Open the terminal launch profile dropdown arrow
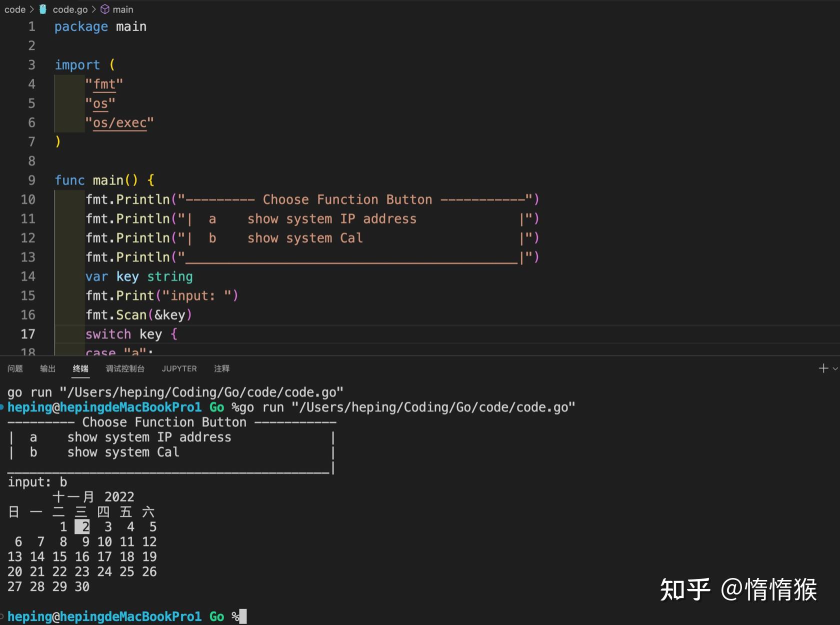The width and height of the screenshot is (840, 625). click(835, 368)
